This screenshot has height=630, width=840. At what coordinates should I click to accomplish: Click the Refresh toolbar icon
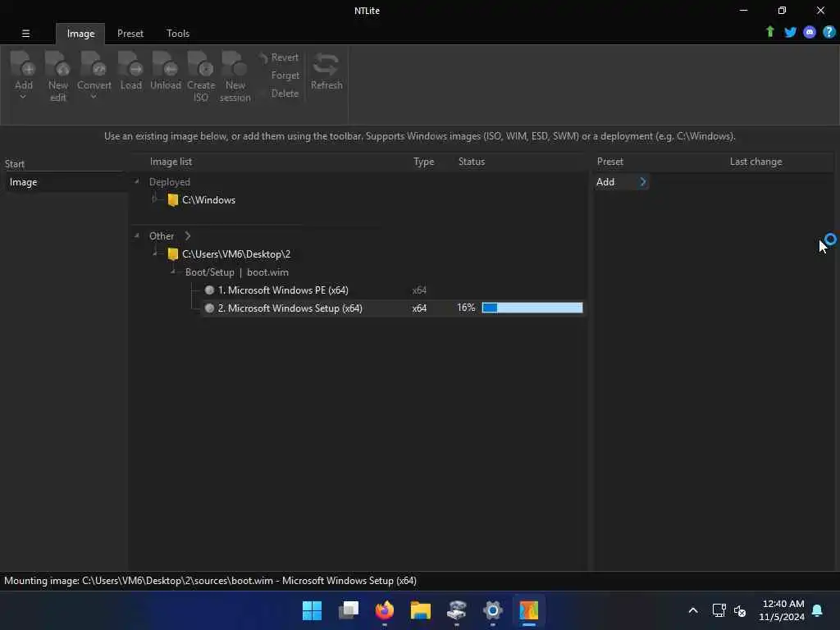(326, 66)
